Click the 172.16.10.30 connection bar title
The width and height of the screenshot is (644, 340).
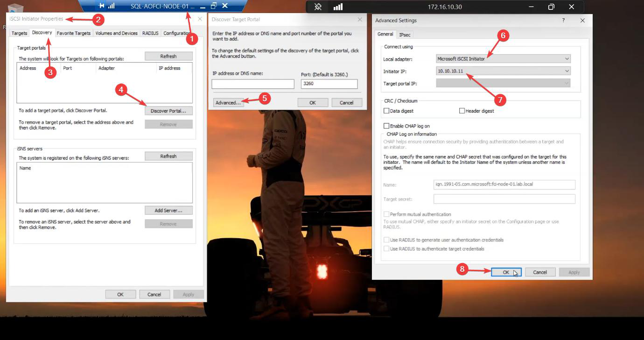tap(445, 7)
